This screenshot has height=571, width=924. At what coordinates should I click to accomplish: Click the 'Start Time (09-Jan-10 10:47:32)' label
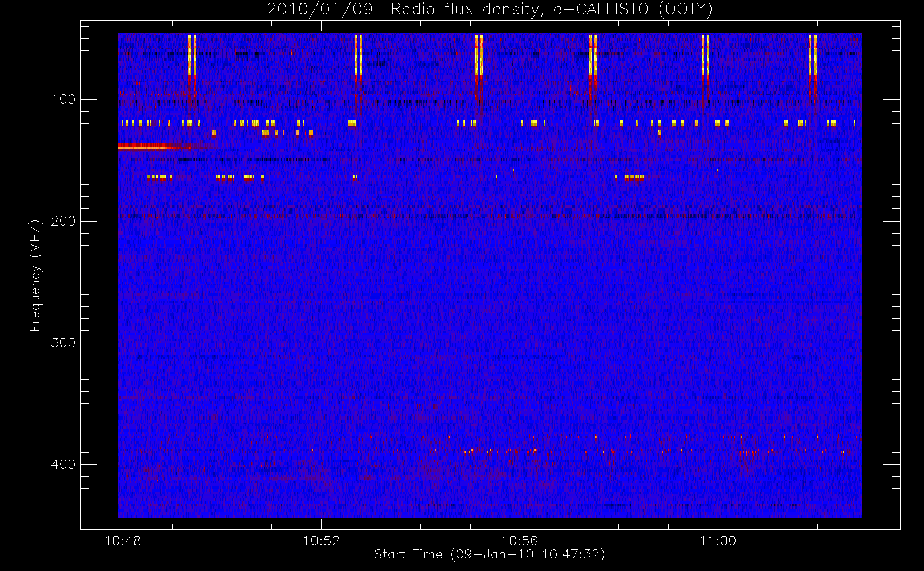tap(489, 554)
